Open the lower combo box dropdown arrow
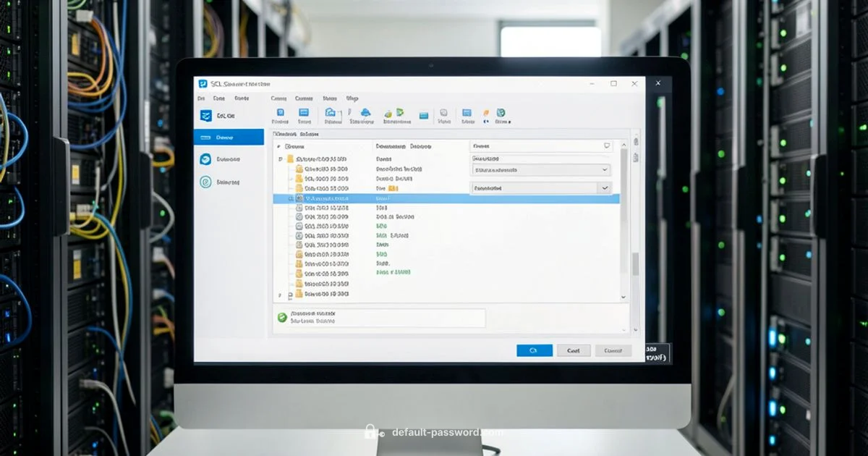Image resolution: width=868 pixels, height=456 pixels. tap(605, 187)
